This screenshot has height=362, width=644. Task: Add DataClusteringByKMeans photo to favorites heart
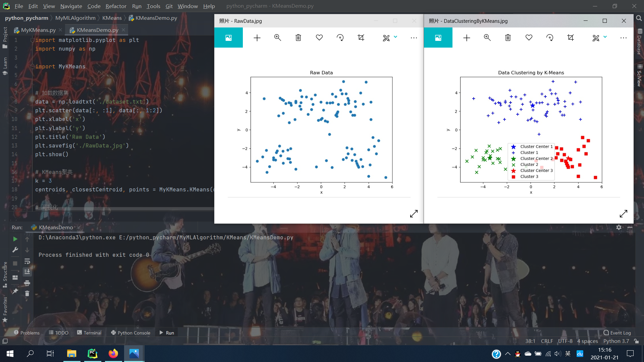coord(529,38)
